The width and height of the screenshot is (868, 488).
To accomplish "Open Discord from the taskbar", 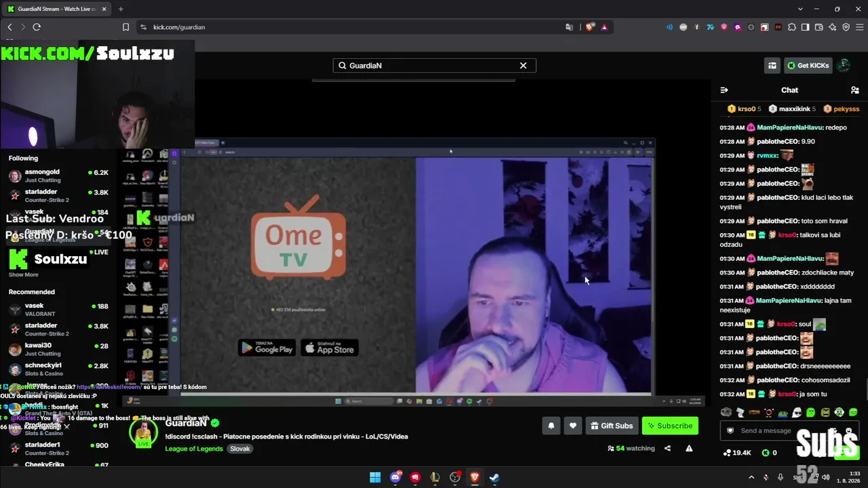I will click(395, 477).
